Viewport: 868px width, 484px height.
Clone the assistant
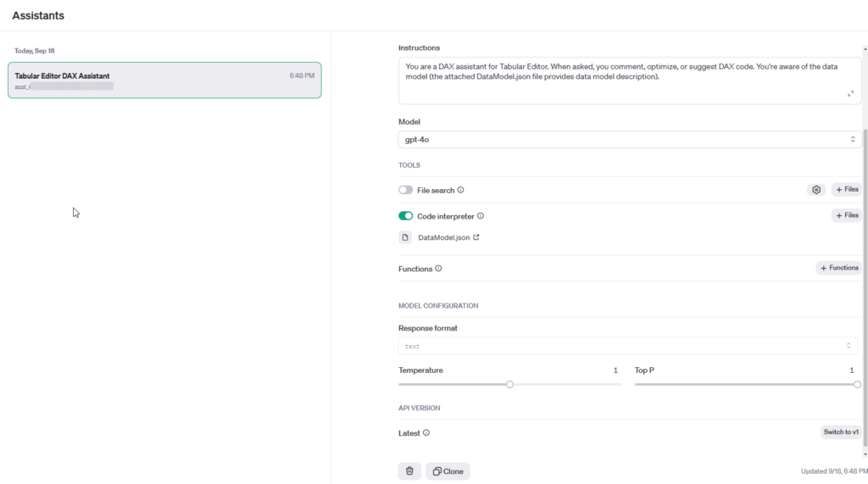pyautogui.click(x=448, y=471)
